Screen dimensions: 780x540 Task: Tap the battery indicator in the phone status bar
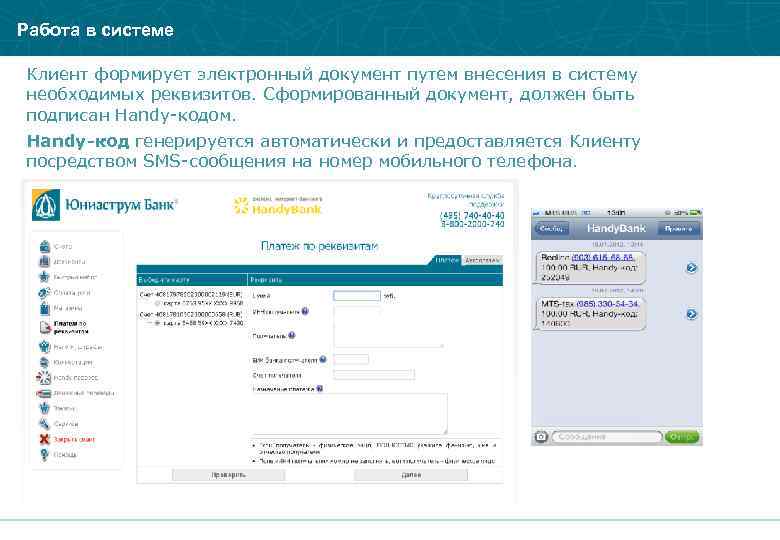pos(695,213)
